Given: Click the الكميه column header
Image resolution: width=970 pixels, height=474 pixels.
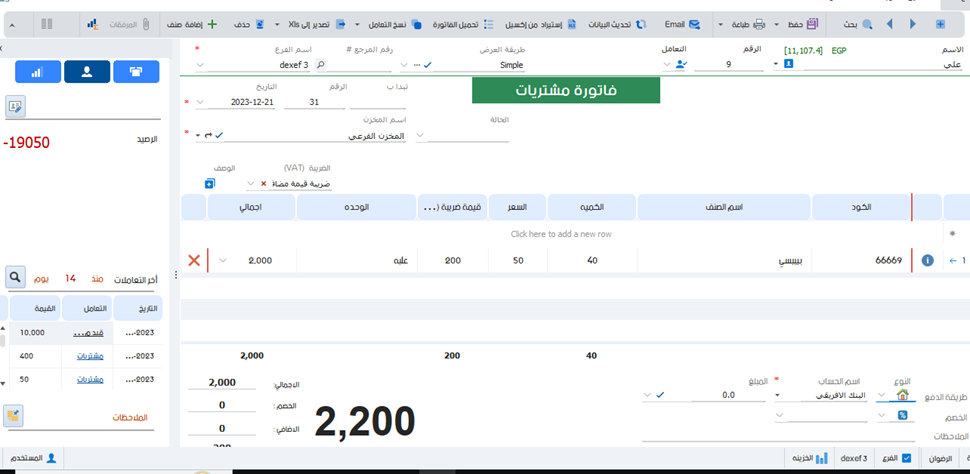Looking at the screenshot, I should [592, 207].
